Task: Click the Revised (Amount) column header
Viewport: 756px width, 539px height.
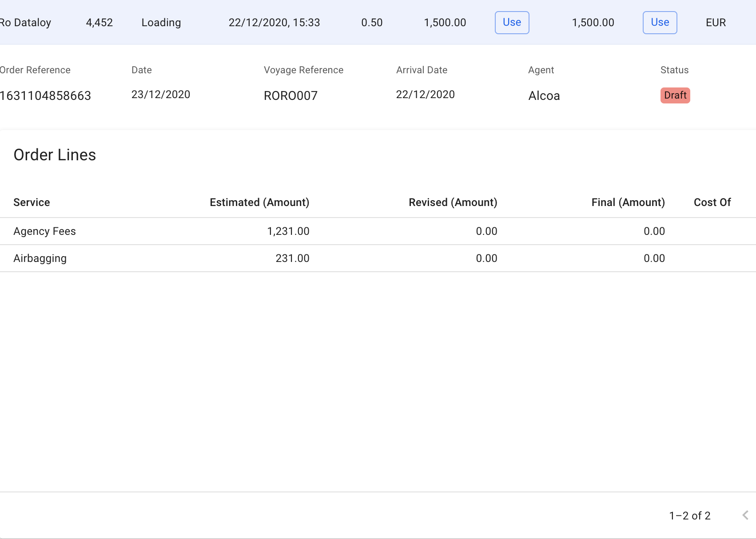Action: pos(453,202)
